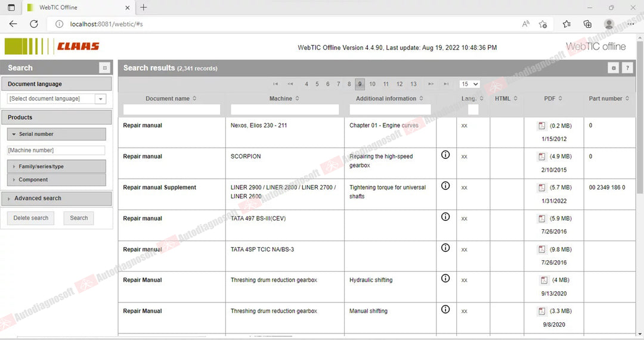Sort by Part number column
This screenshot has width=644, height=340.
coord(627,98)
